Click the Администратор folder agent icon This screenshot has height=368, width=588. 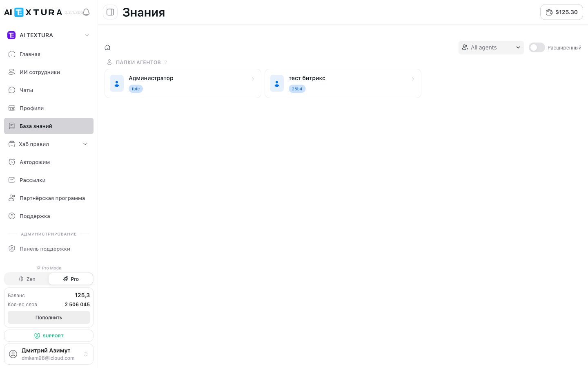(x=117, y=83)
